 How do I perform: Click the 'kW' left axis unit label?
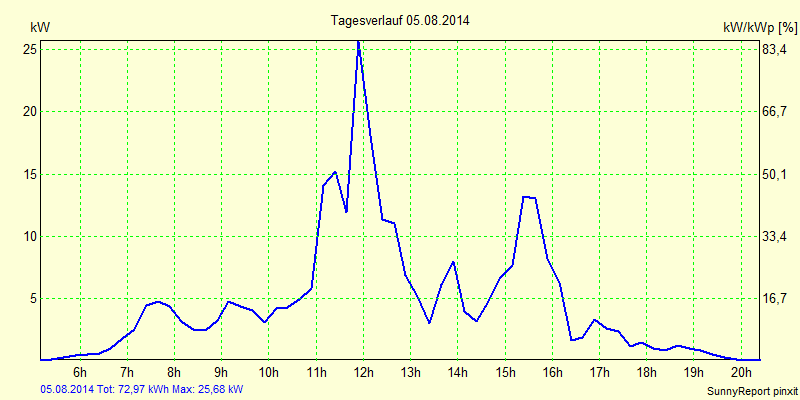[x=40, y=28]
